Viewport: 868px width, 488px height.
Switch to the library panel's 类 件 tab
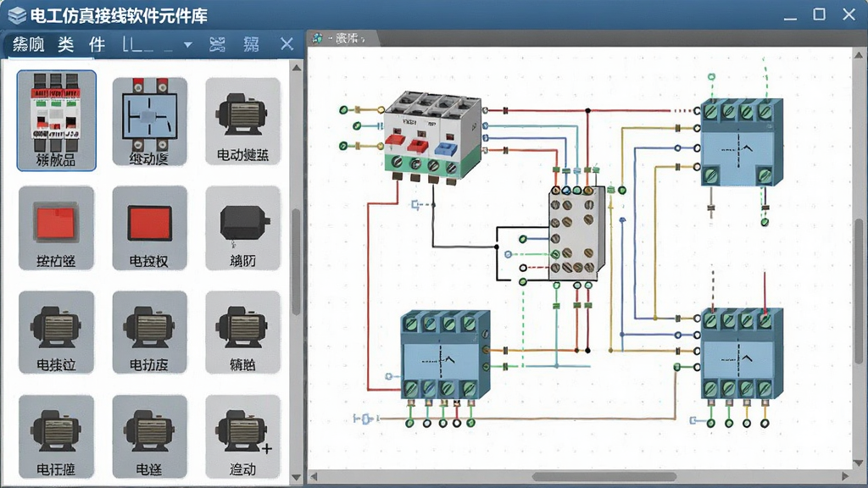[x=81, y=44]
